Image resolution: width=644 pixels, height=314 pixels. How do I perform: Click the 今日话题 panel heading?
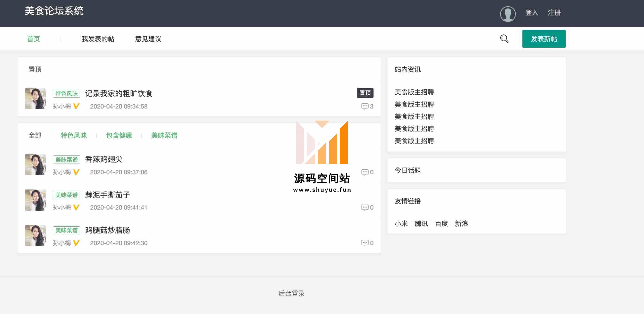(x=408, y=170)
